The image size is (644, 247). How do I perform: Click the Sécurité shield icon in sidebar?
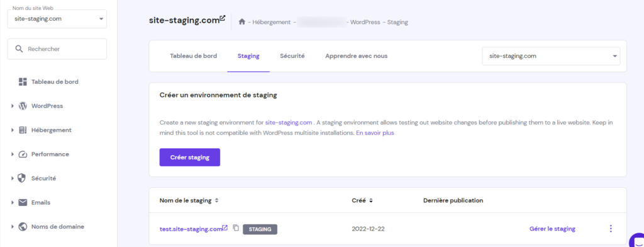[x=23, y=178]
